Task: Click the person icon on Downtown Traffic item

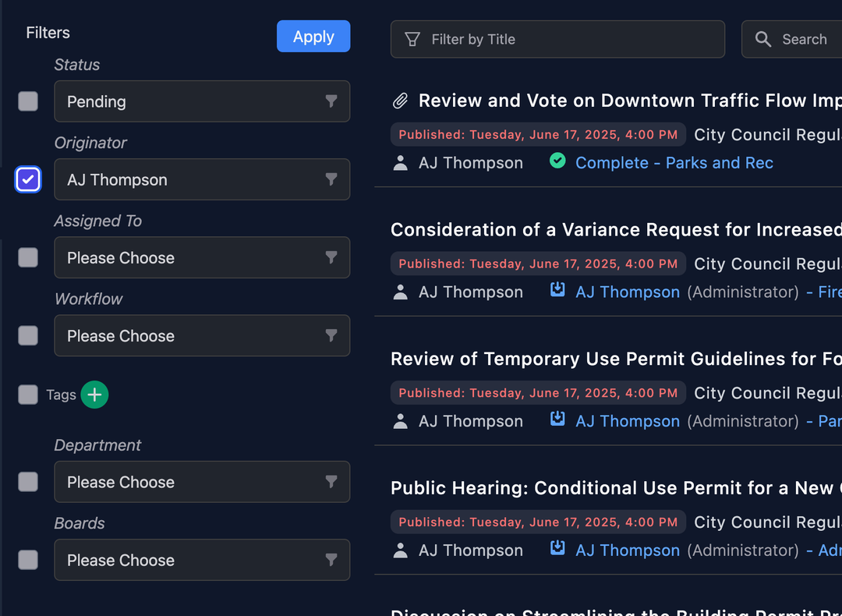Action: tap(401, 163)
